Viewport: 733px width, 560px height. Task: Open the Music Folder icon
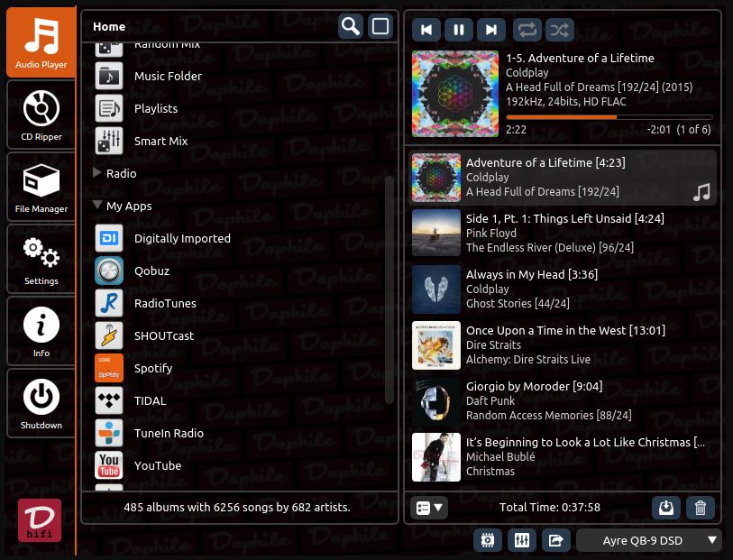pos(109,76)
